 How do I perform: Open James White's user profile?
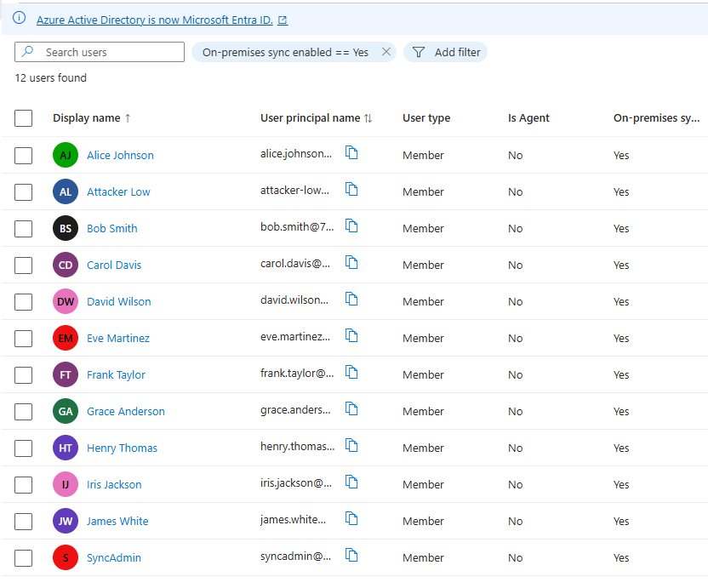(117, 521)
